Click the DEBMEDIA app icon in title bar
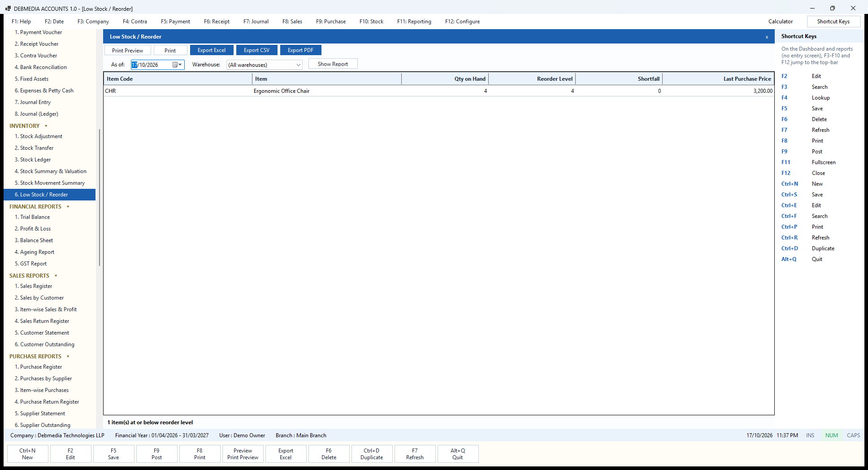This screenshot has width=868, height=470. [8, 9]
